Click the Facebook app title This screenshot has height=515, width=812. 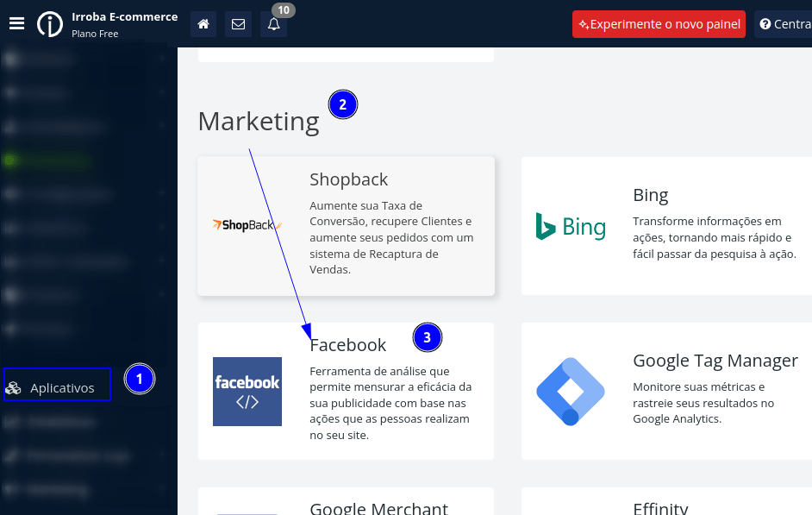348,345
